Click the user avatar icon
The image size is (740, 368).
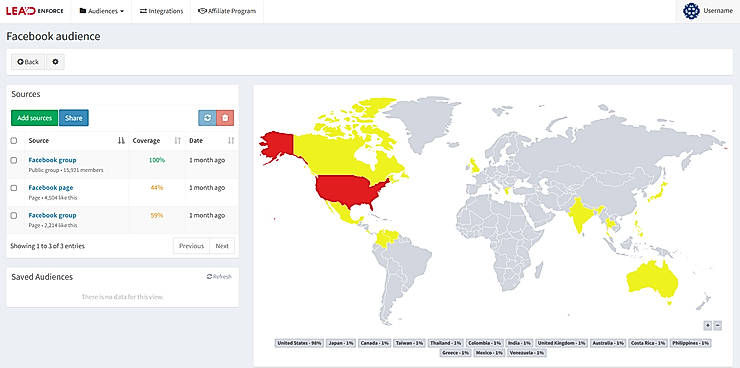click(691, 11)
